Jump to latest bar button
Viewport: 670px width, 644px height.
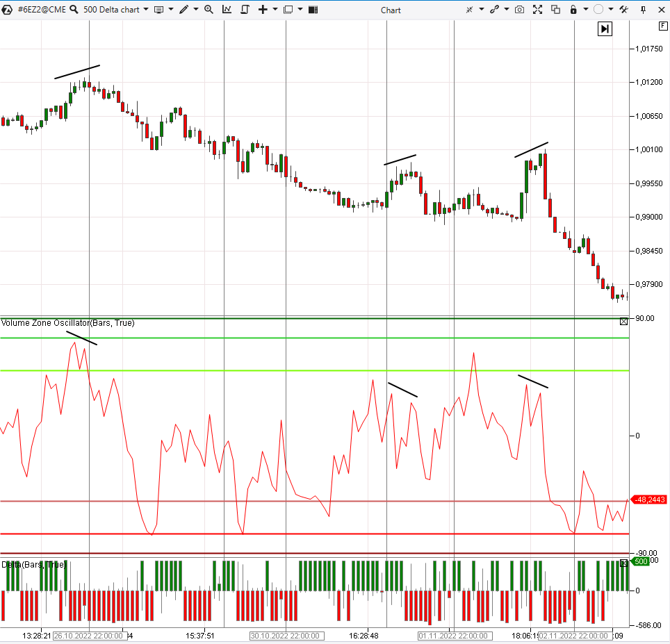pyautogui.click(x=605, y=28)
